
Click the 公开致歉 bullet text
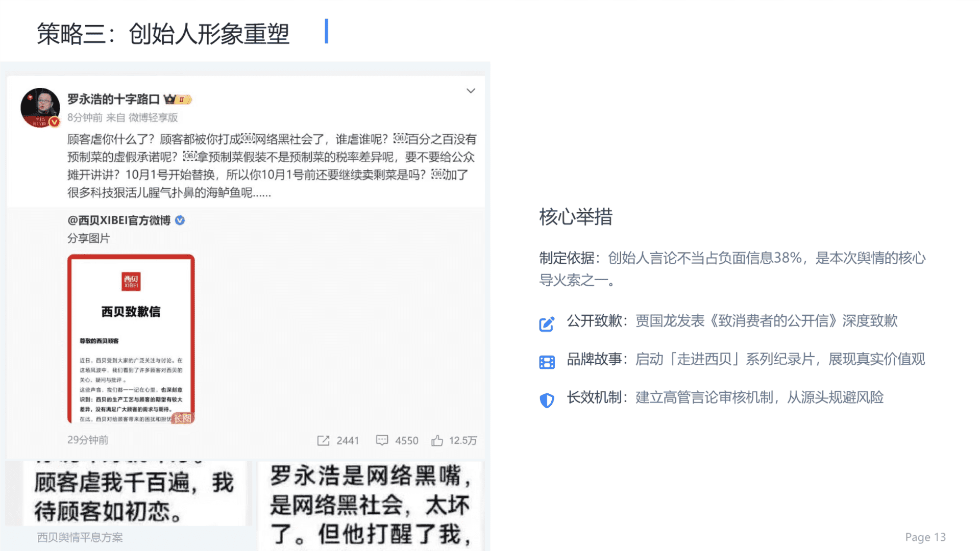732,321
